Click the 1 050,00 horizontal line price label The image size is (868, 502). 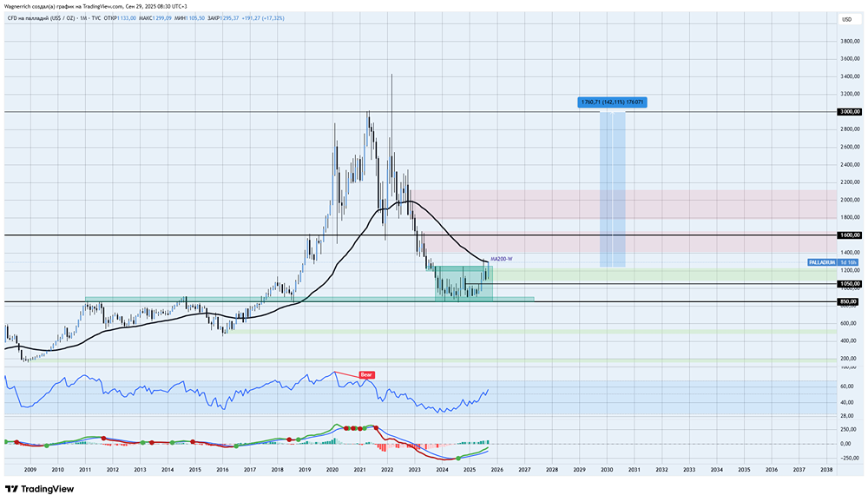(x=850, y=284)
